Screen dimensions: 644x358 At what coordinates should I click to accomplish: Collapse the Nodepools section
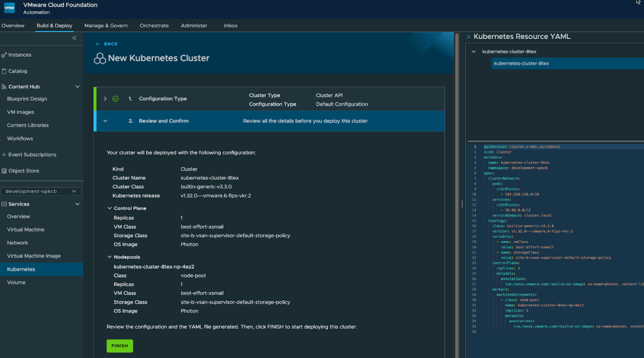point(110,257)
